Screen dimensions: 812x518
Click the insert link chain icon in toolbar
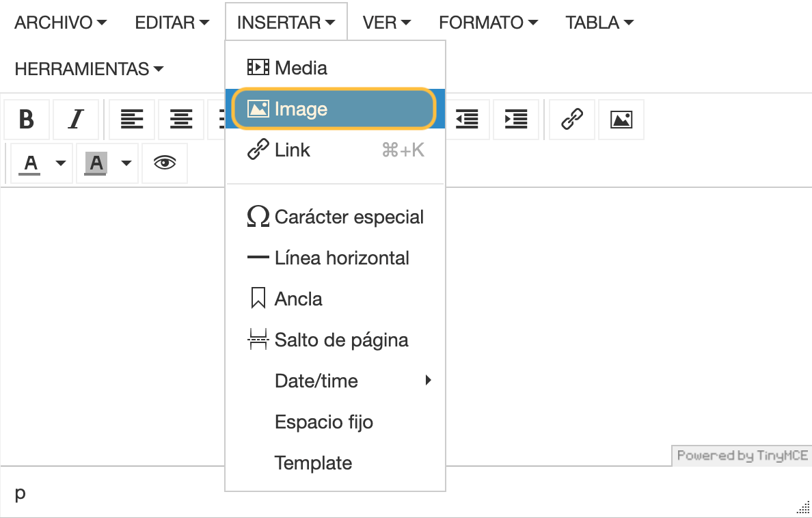571,120
